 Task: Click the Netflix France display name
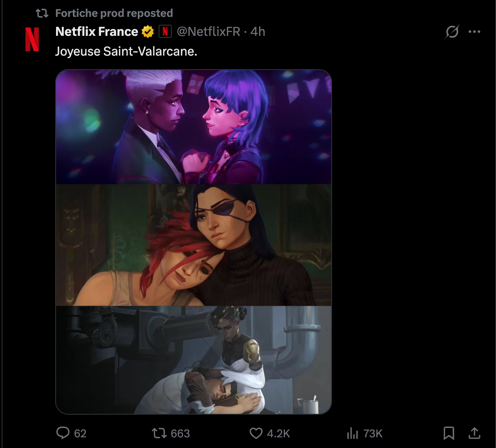coord(97,32)
